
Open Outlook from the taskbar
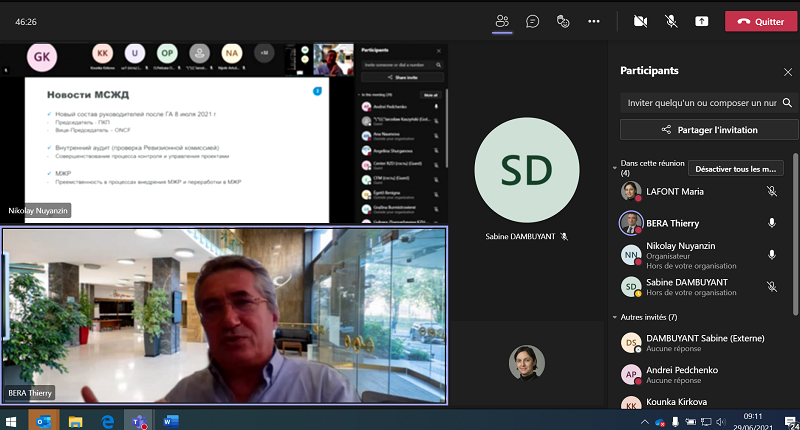(43, 421)
